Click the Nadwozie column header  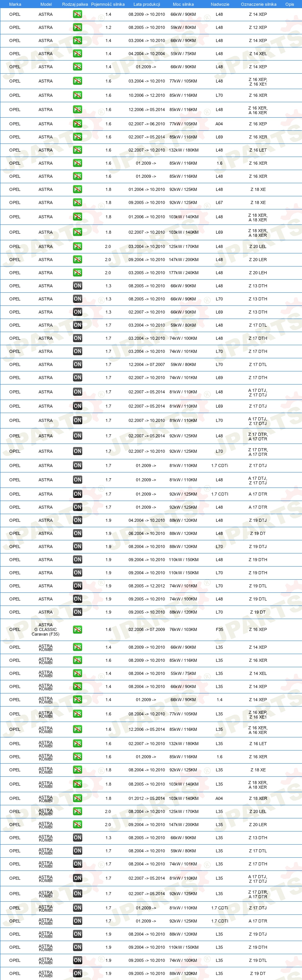pyautogui.click(x=220, y=4)
